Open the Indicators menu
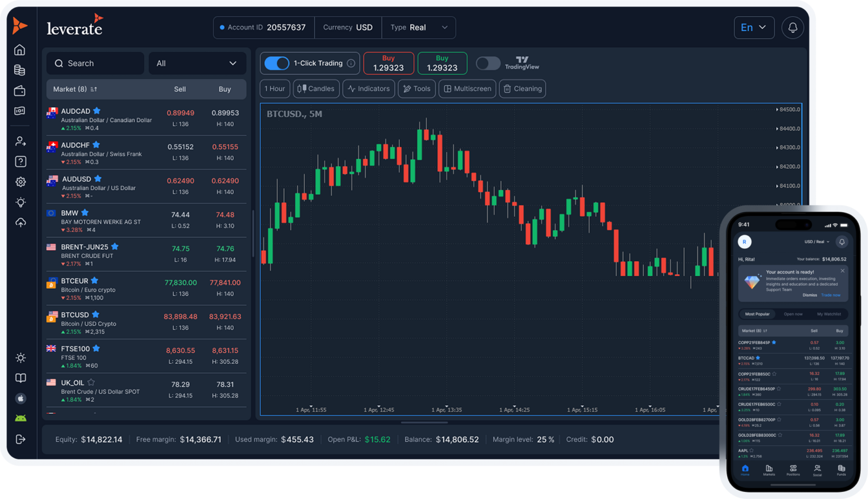Screen dimensions: 868x499 [369, 89]
